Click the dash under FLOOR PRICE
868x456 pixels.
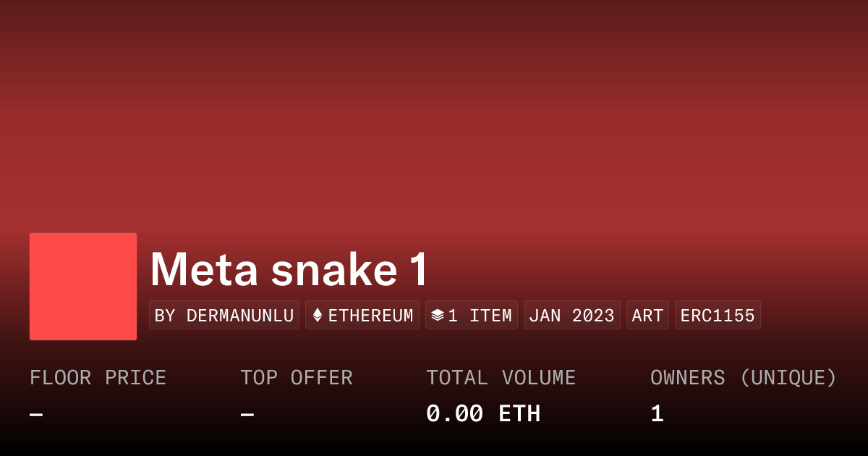(36, 415)
